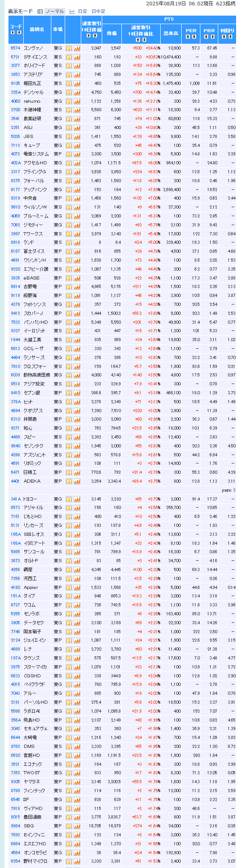241x868 pixels.
Task: Show chart icon for キューブ row
Action: pyautogui.click(x=77, y=145)
